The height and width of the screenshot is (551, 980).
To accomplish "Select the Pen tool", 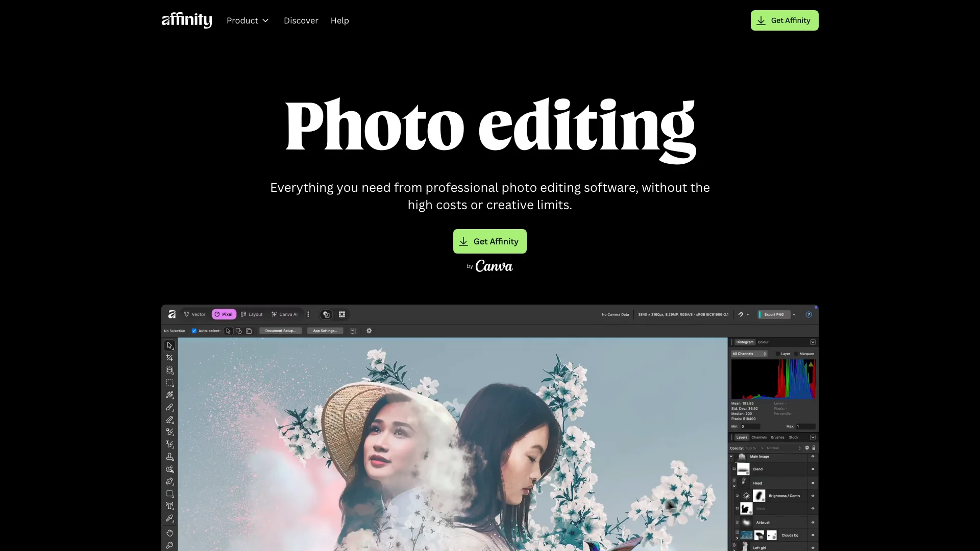I will pyautogui.click(x=170, y=481).
